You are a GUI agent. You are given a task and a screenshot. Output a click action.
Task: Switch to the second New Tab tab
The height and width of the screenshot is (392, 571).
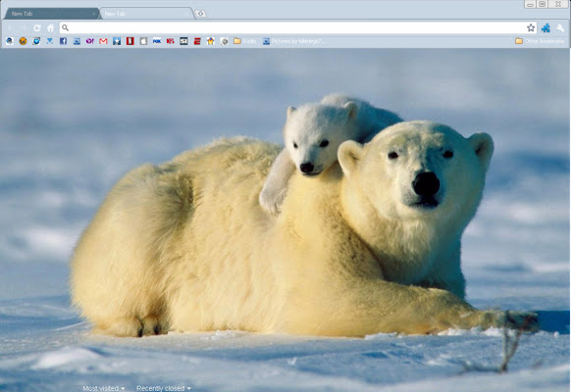pos(145,14)
